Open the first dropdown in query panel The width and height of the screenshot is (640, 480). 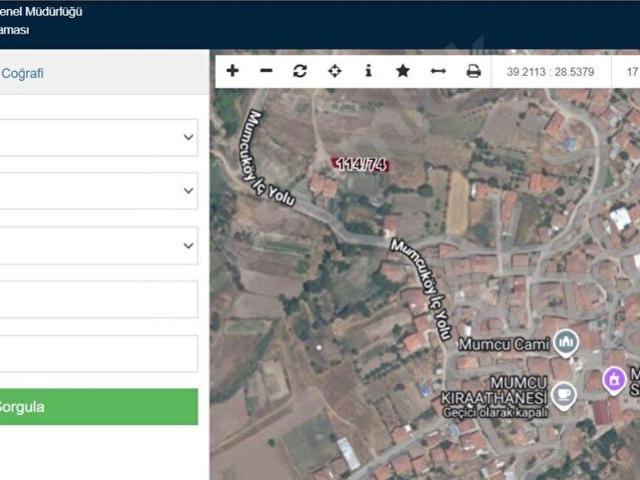(x=98, y=138)
